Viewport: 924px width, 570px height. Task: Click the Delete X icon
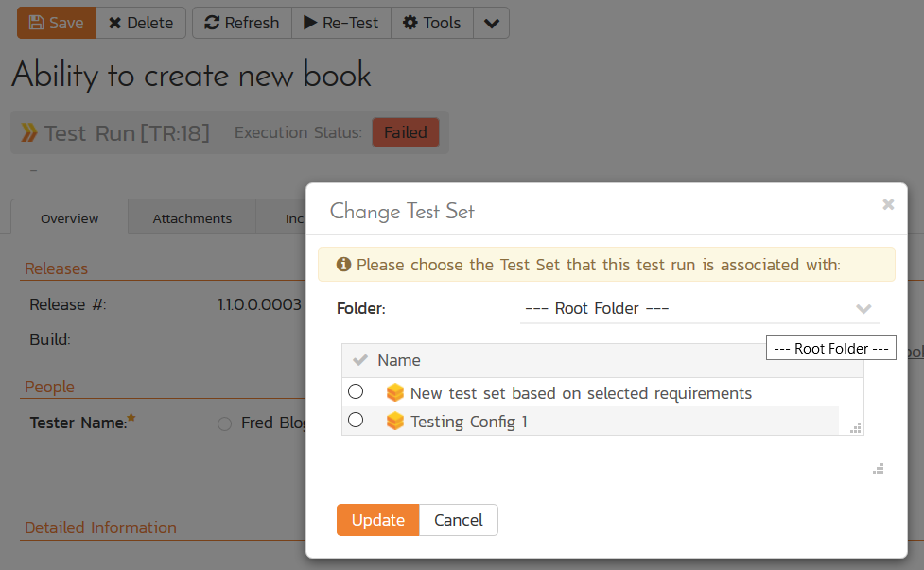(x=115, y=23)
